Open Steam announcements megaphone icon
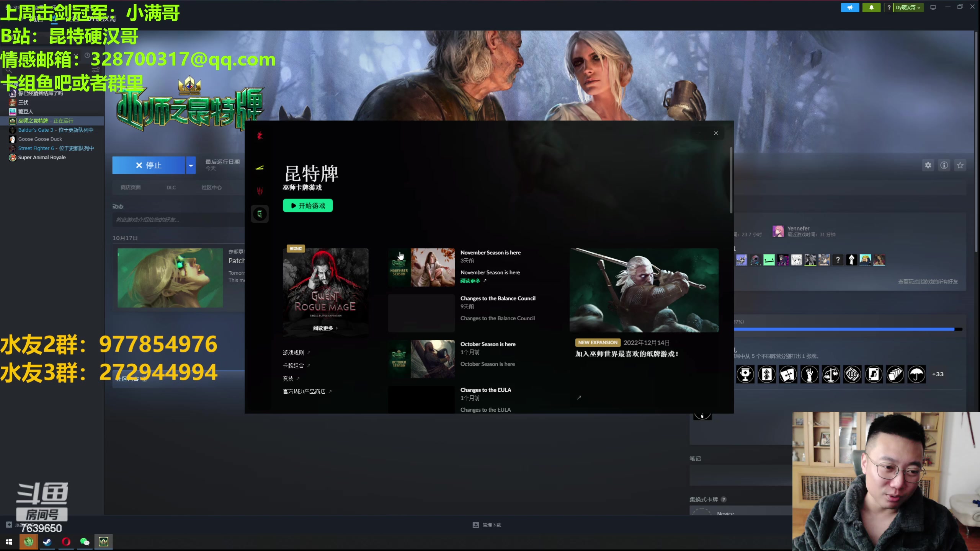This screenshot has width=980, height=551. tap(850, 7)
